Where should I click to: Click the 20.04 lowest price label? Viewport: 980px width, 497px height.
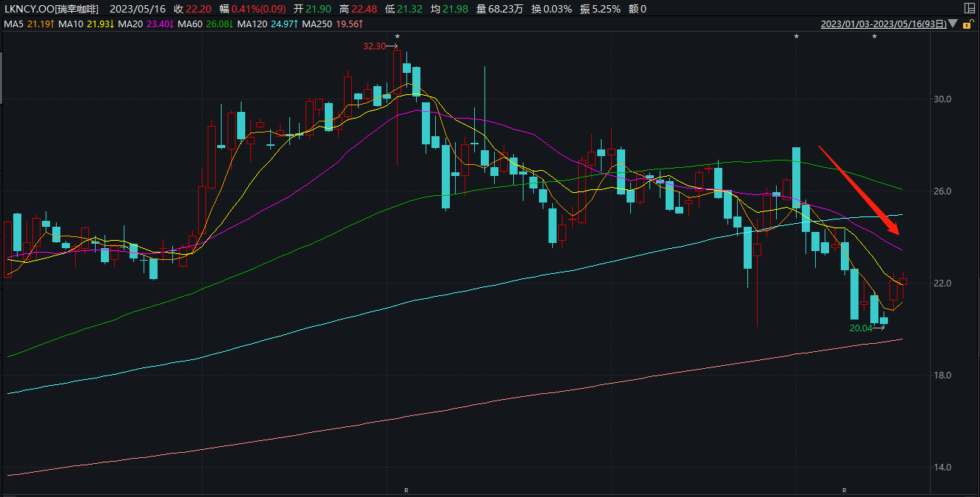[x=861, y=328]
